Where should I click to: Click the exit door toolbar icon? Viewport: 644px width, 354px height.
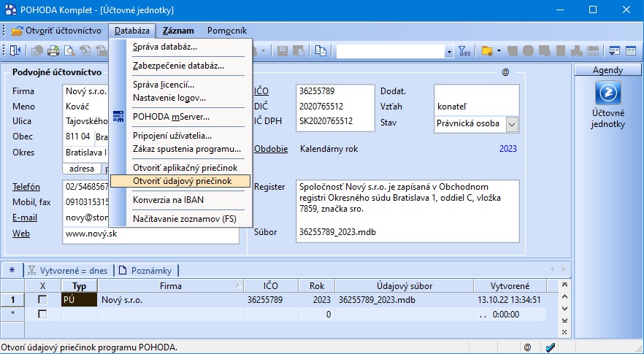[x=15, y=50]
